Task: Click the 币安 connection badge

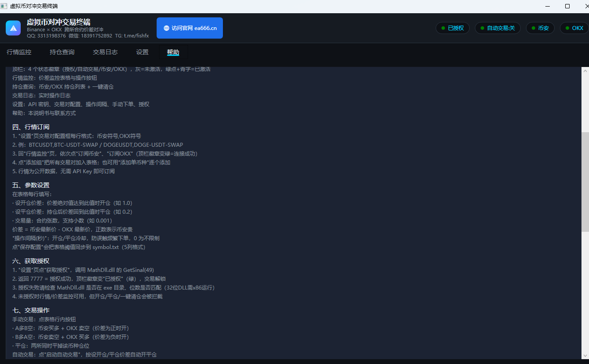Action: [x=540, y=28]
